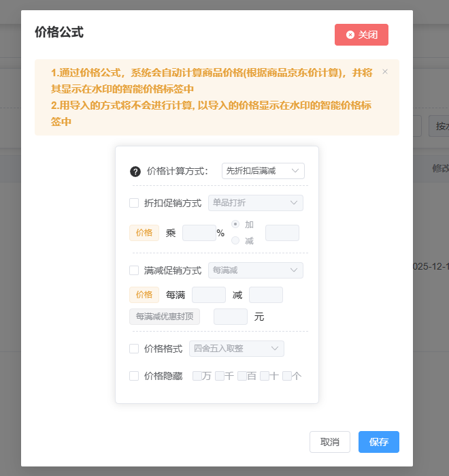
Task: Check the 万 digit hide box
Action: [197, 376]
